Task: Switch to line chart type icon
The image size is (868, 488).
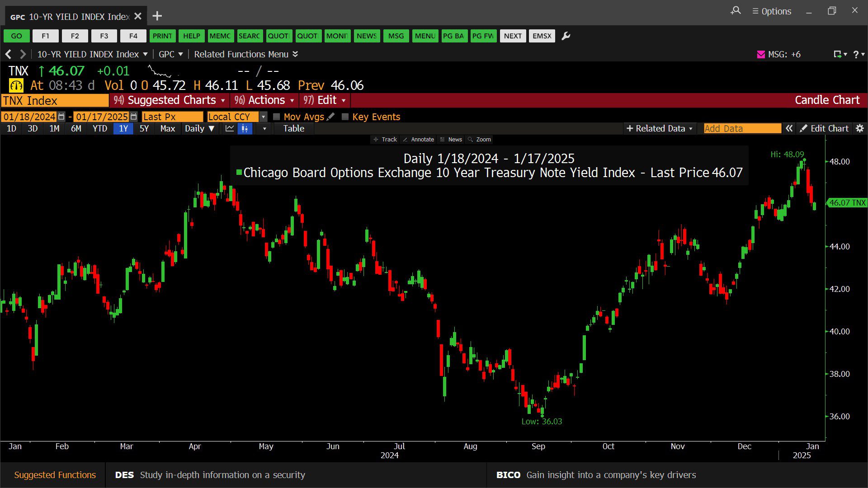Action: point(230,129)
